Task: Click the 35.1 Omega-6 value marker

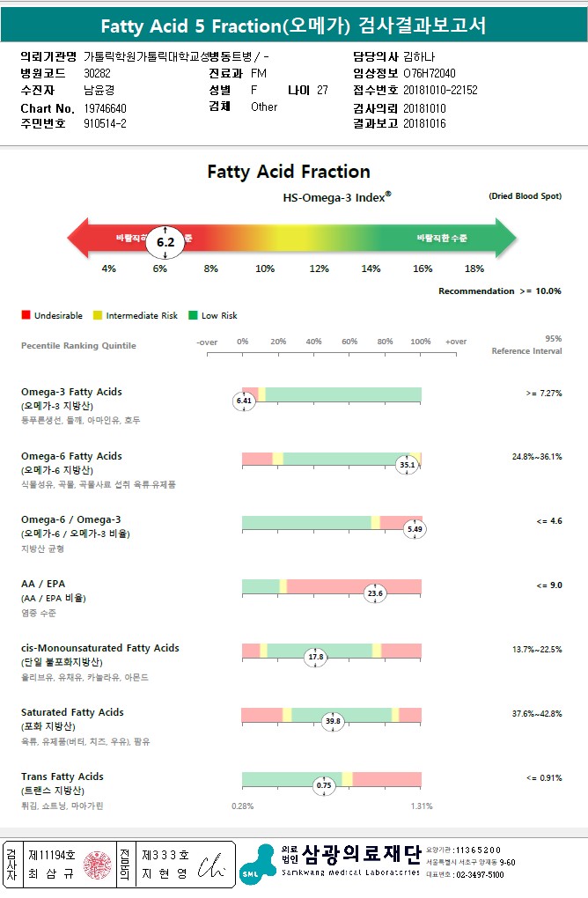Action: pos(407,465)
